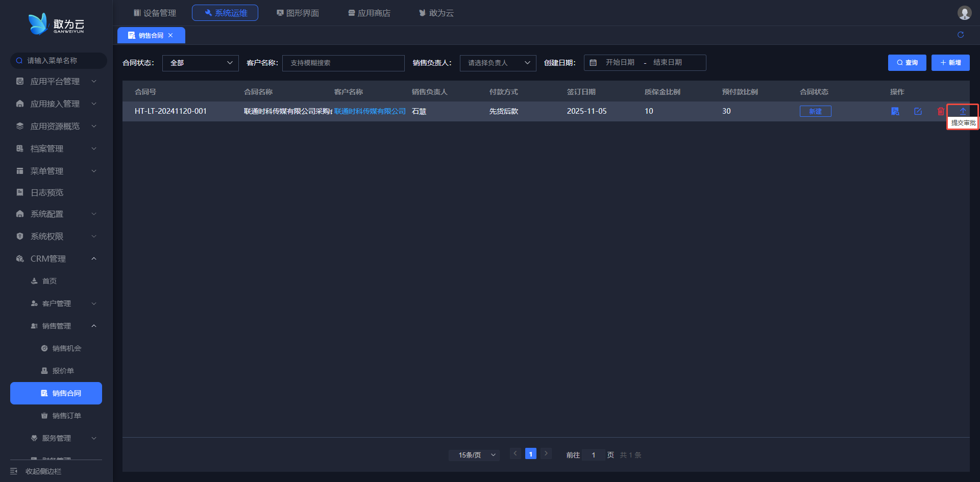Viewport: 980px width, 482px height.
Task: Click the 石慧 sales owner cell
Action: (419, 111)
